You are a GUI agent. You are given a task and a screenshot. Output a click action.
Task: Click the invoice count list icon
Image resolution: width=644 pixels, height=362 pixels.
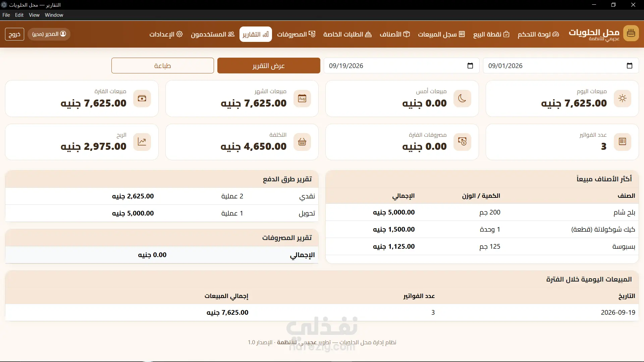[623, 142]
